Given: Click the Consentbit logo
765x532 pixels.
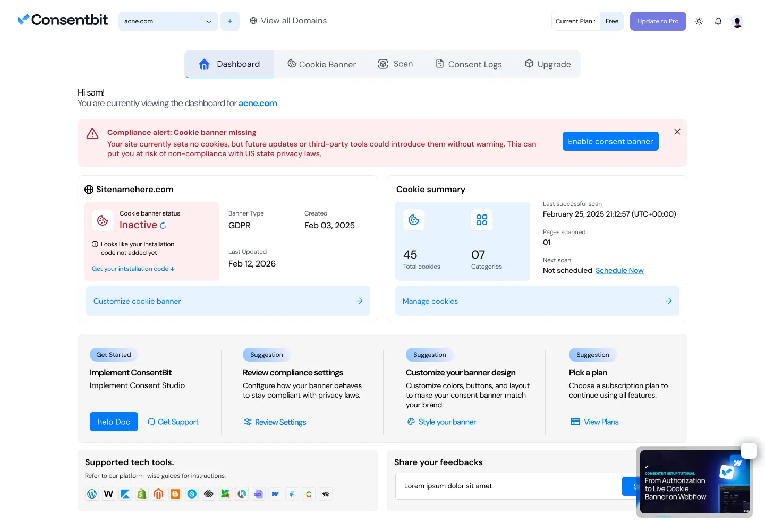Looking at the screenshot, I should pos(62,20).
